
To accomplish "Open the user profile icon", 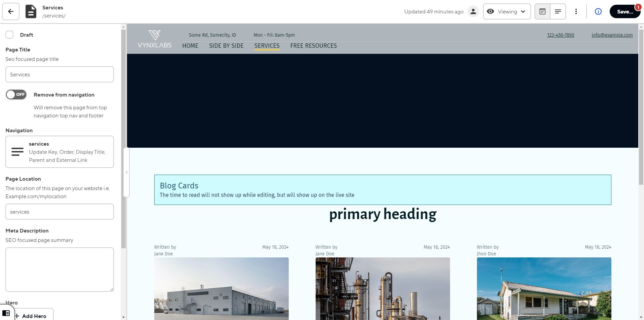I will click(x=473, y=12).
